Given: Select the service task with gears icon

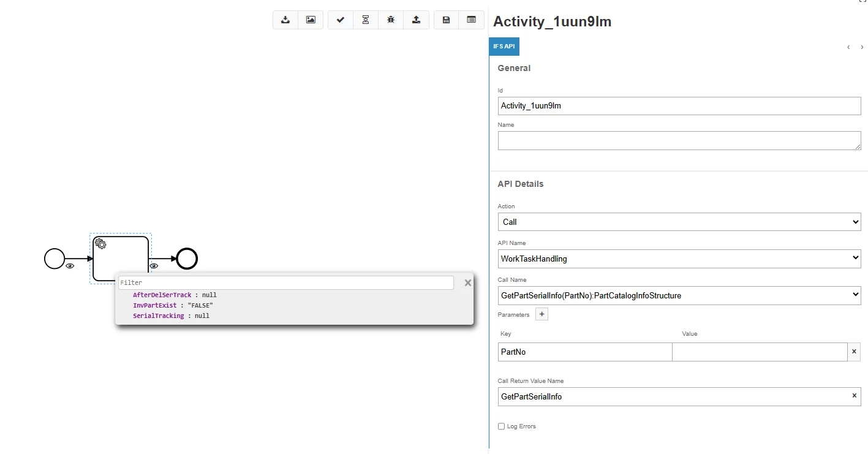Looking at the screenshot, I should pyautogui.click(x=121, y=259).
